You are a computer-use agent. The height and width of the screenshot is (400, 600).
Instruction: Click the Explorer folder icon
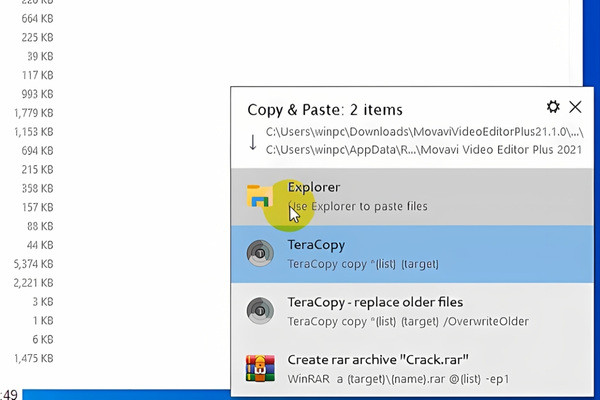click(x=260, y=196)
